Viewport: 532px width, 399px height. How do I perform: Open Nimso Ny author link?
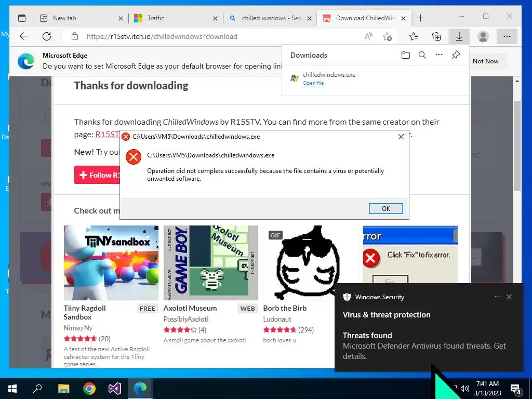(78, 328)
